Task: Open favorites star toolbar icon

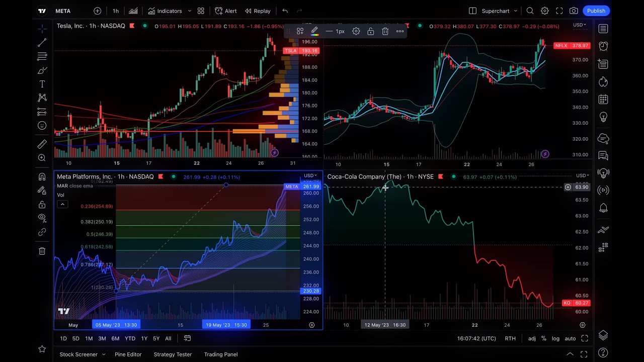Action: click(42, 348)
